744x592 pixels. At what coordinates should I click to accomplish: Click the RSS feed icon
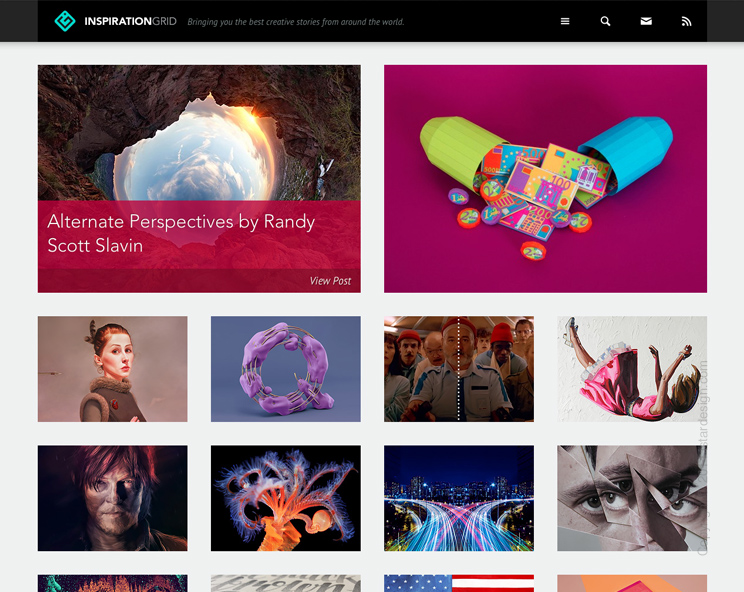(x=687, y=21)
